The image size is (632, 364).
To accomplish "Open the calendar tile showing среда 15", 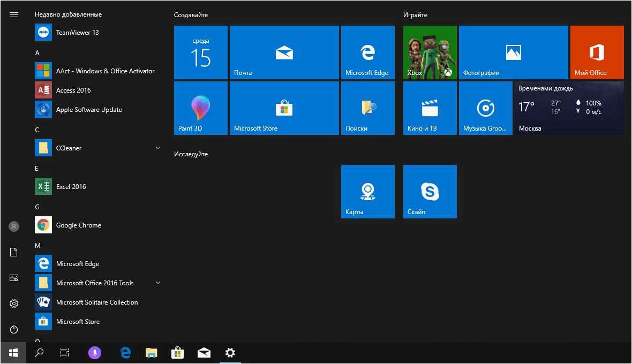I will pyautogui.click(x=201, y=52).
